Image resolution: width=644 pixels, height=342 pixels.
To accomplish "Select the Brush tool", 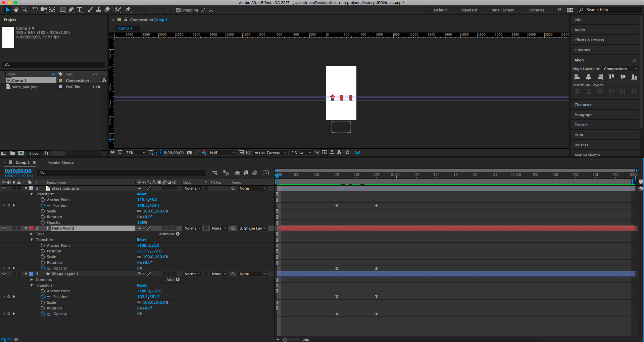I will (x=90, y=10).
